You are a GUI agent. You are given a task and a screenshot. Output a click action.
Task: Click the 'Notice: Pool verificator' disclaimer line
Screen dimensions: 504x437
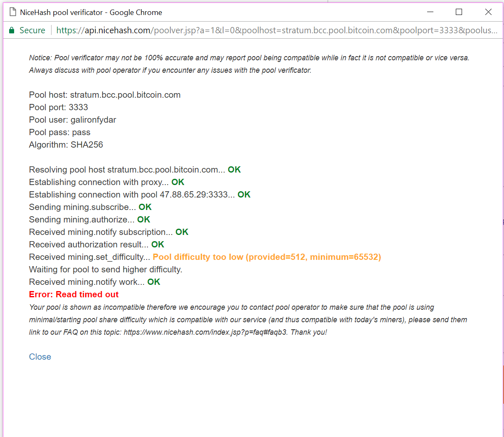(x=249, y=58)
